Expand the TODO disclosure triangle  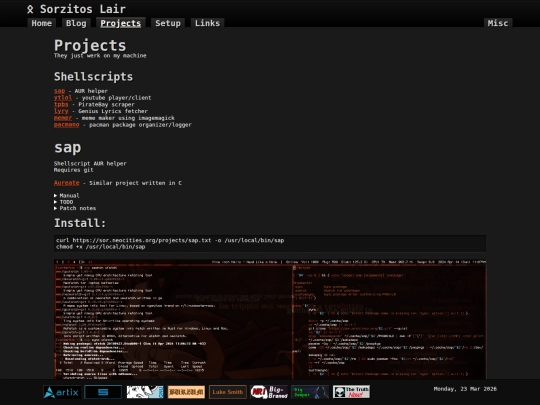[55, 202]
